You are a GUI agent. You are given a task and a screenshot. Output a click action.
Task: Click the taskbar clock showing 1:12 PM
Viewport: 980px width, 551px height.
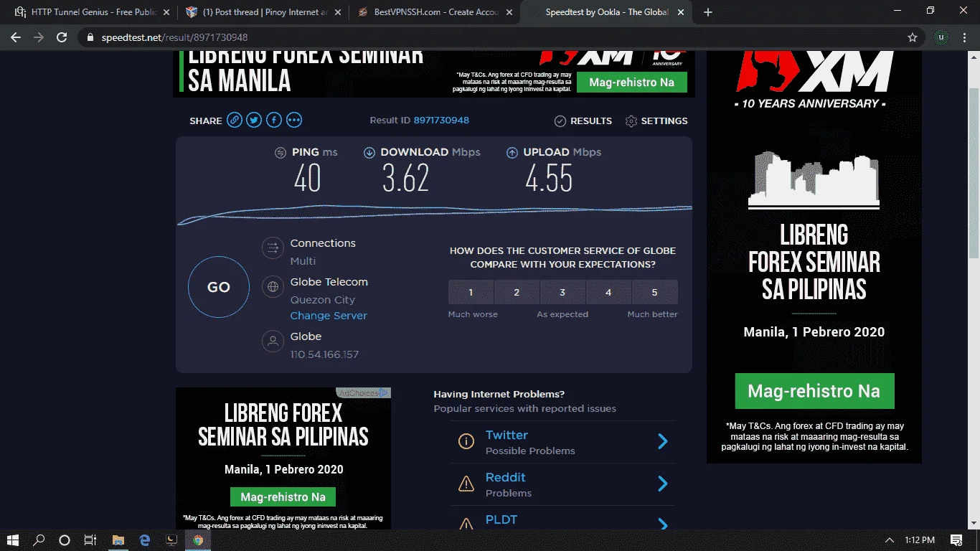coord(920,540)
